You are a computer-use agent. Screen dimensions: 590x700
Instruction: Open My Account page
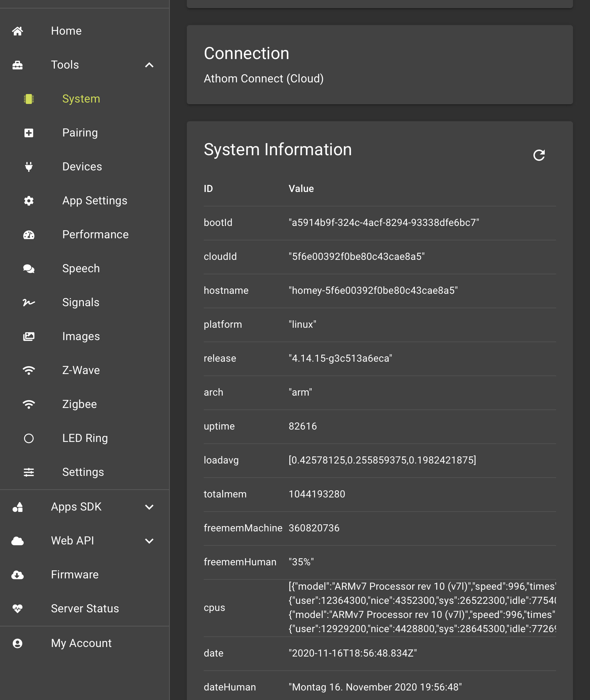(x=81, y=643)
